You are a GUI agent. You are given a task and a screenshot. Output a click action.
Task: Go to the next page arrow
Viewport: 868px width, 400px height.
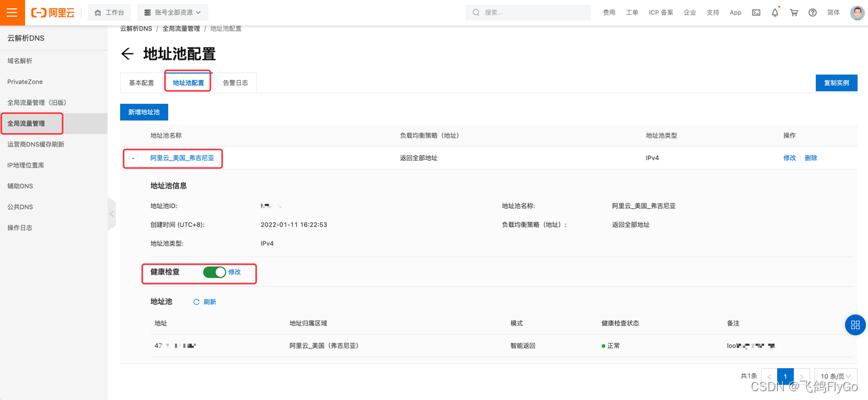point(802,376)
